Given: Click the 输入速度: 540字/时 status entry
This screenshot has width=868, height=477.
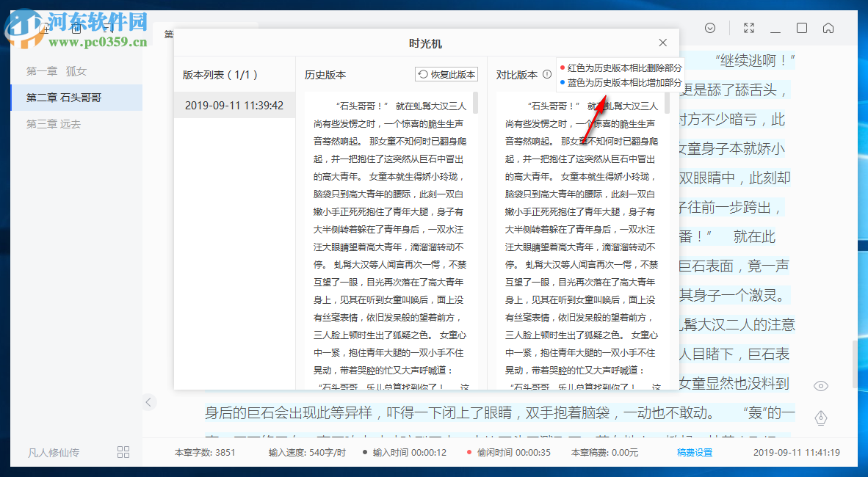Looking at the screenshot, I should click(307, 453).
